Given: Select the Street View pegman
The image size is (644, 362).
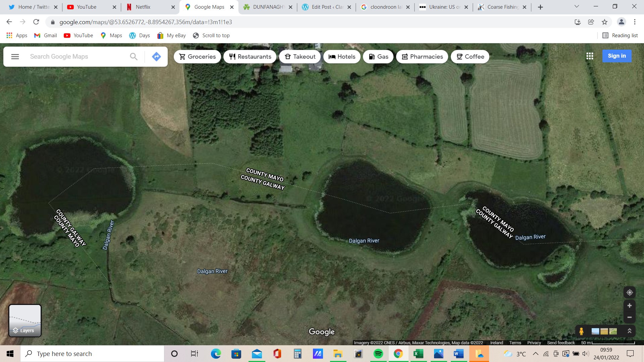Looking at the screenshot, I should click(581, 331).
